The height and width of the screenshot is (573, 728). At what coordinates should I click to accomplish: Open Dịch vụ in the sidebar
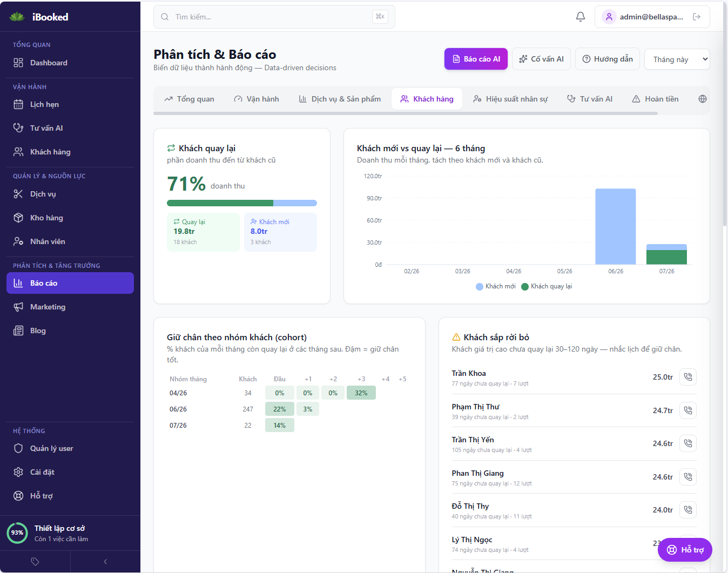(70, 194)
